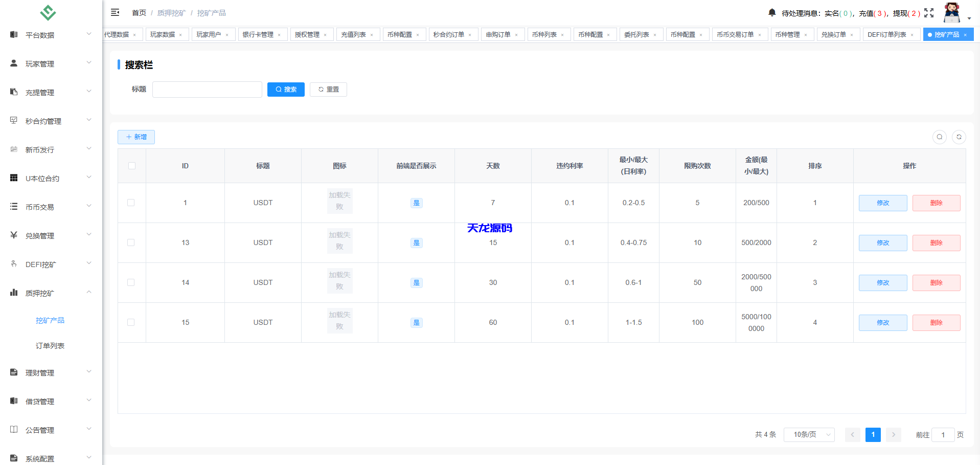
Task: Expand the 理财管理 sidebar section
Action: pyautogui.click(x=39, y=372)
